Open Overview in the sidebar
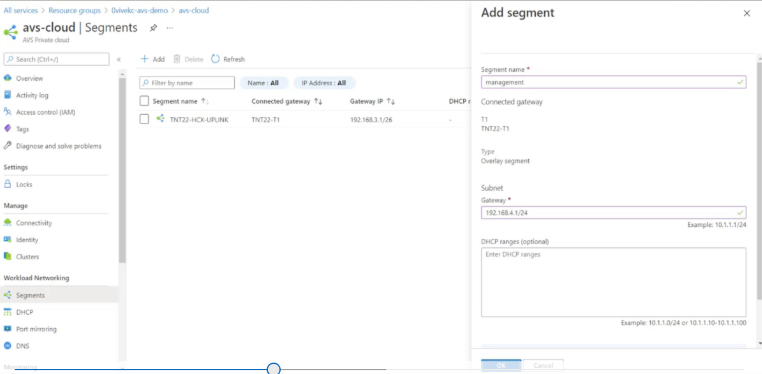Viewport: 762px width, 374px height. (x=29, y=78)
